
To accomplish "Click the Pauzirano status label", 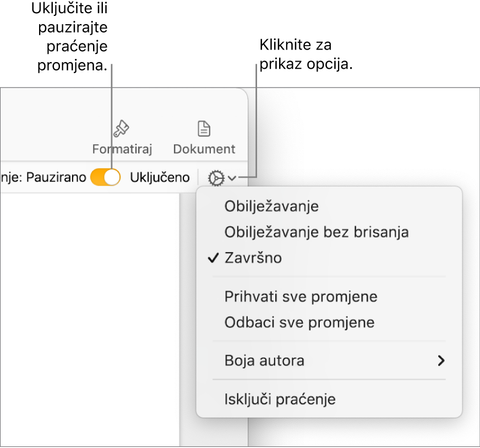I will pyautogui.click(x=56, y=177).
